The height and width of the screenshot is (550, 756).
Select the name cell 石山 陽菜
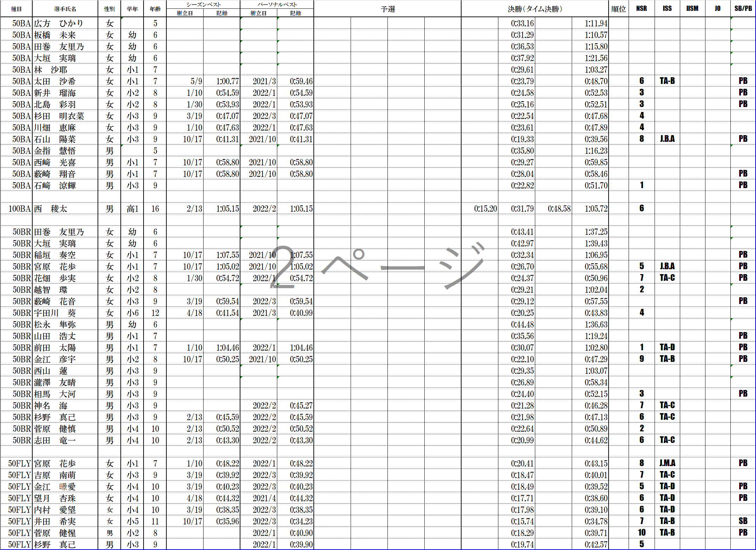(65, 139)
